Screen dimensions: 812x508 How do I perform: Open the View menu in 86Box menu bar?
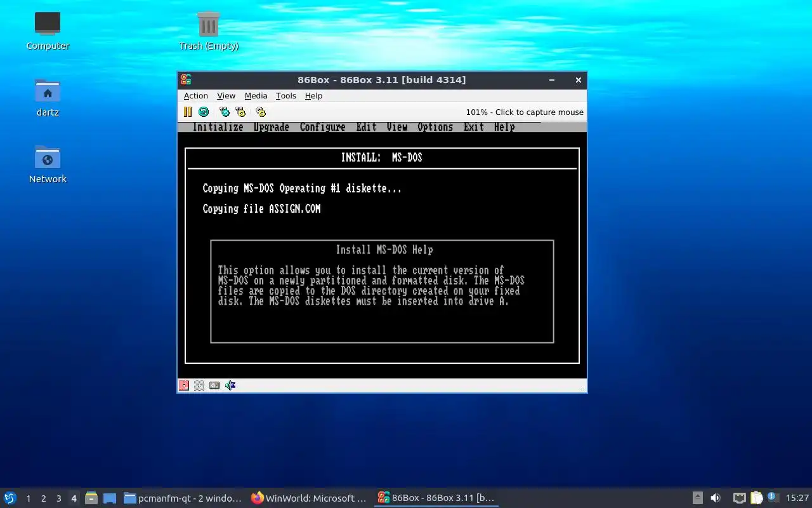pyautogui.click(x=226, y=96)
